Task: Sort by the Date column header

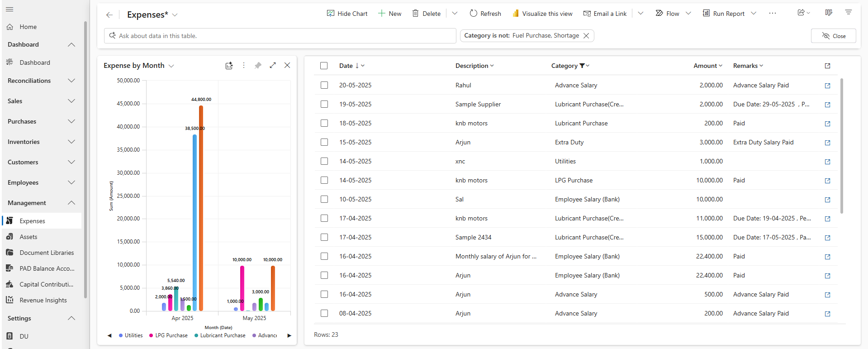Action: (352, 66)
